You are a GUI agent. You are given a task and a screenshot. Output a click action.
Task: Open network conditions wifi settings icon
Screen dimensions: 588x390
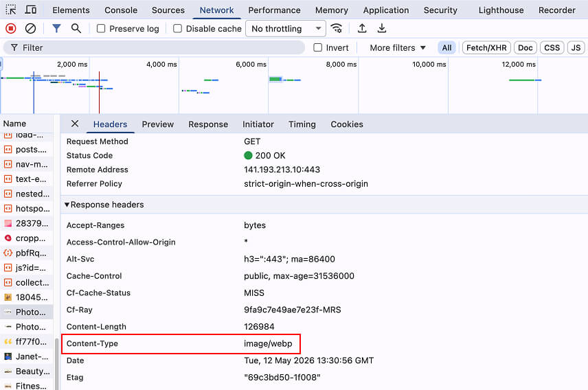tap(337, 29)
